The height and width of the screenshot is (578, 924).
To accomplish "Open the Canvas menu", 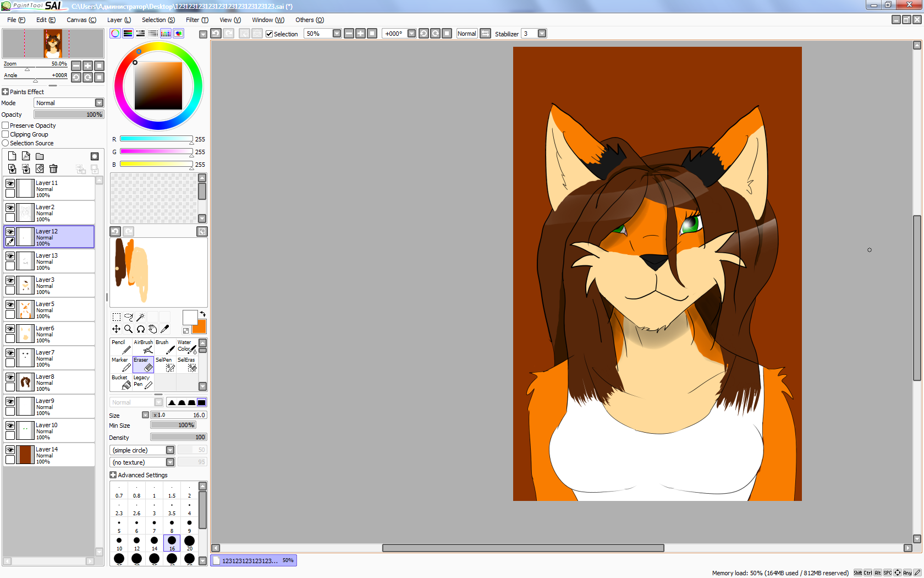I will (x=81, y=20).
